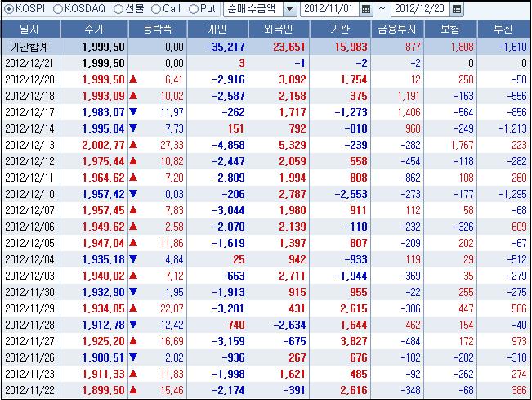
Task: Click the 투신 total -1,610
Action: coord(512,47)
